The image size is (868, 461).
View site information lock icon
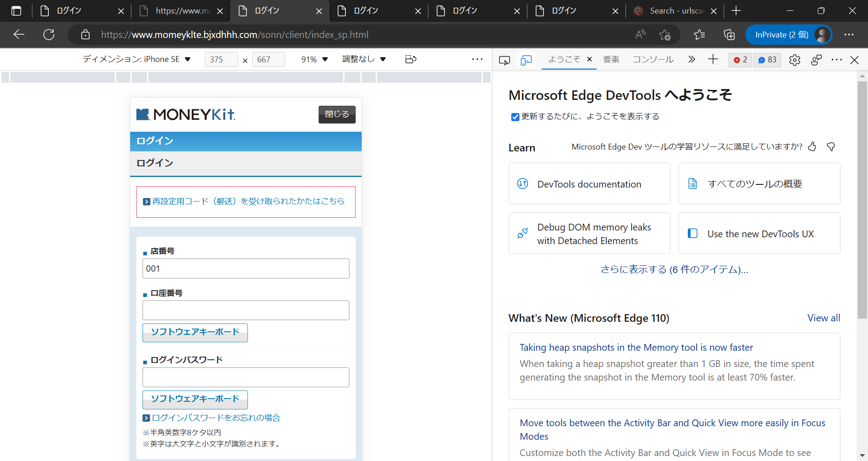(x=85, y=34)
